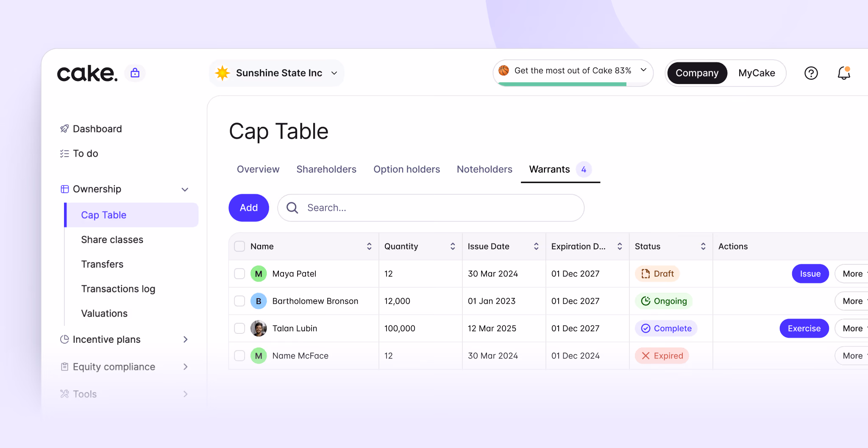Open the help question mark icon
Image resolution: width=868 pixels, height=448 pixels.
(x=811, y=73)
